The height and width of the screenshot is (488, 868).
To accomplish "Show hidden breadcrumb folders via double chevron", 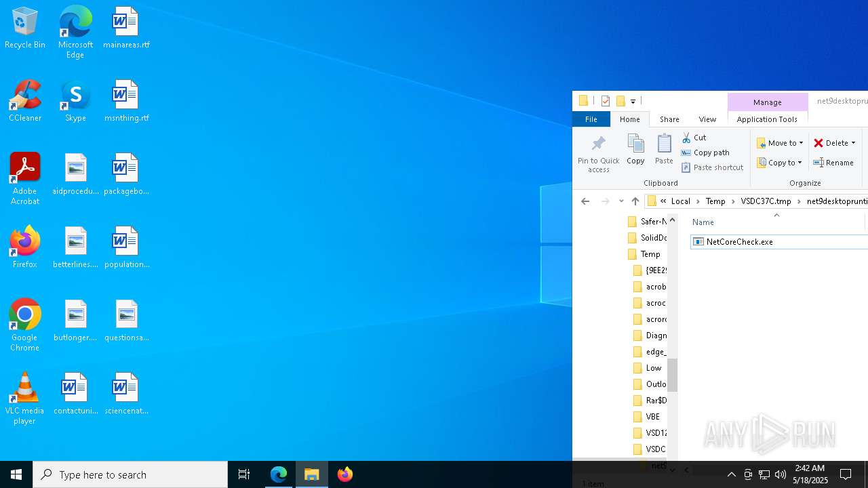I will click(x=663, y=201).
